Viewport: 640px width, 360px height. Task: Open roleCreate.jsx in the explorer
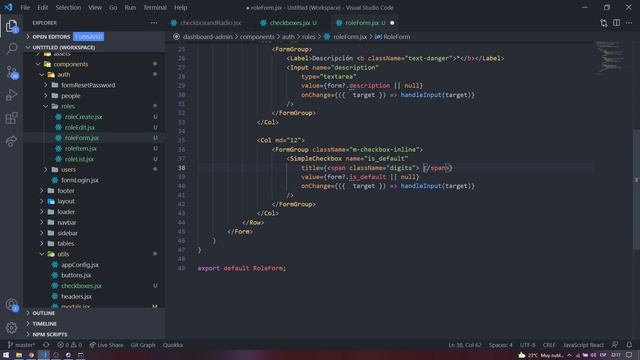pos(83,117)
